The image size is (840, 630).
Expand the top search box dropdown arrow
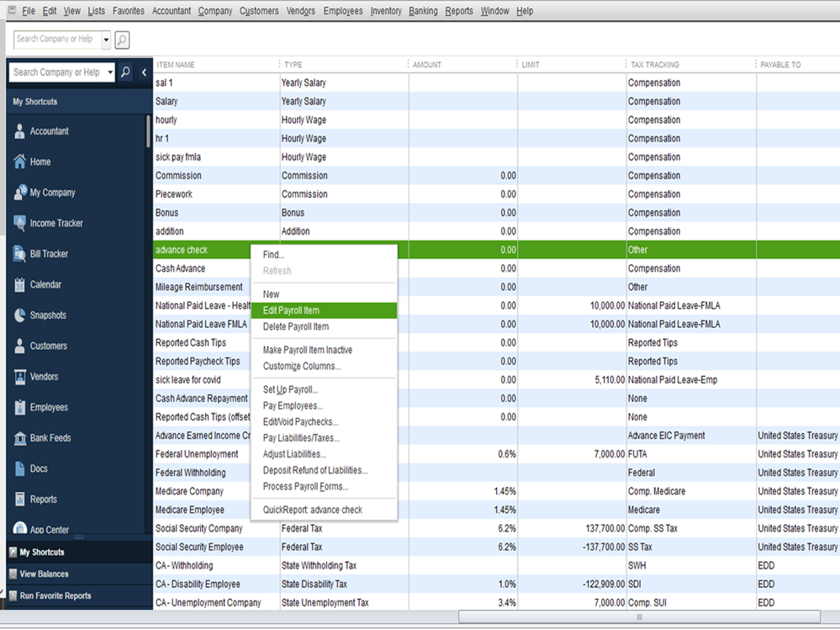point(106,40)
